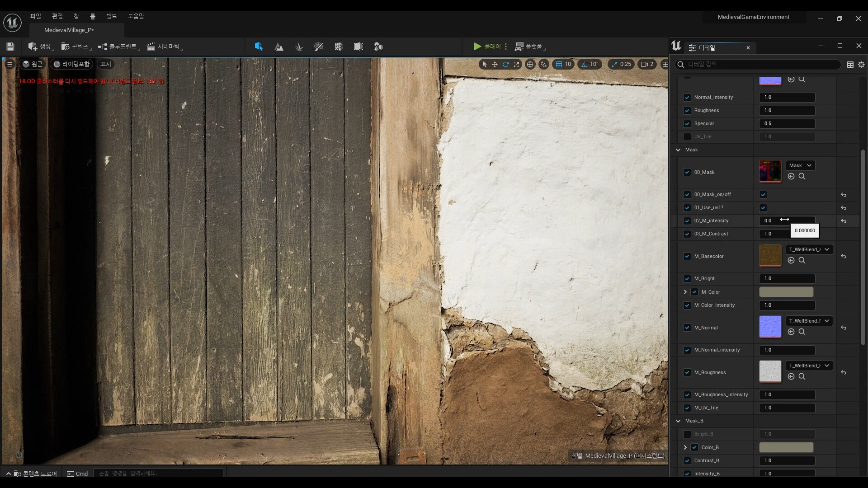
Task: Open the 편집 menu
Action: (57, 16)
